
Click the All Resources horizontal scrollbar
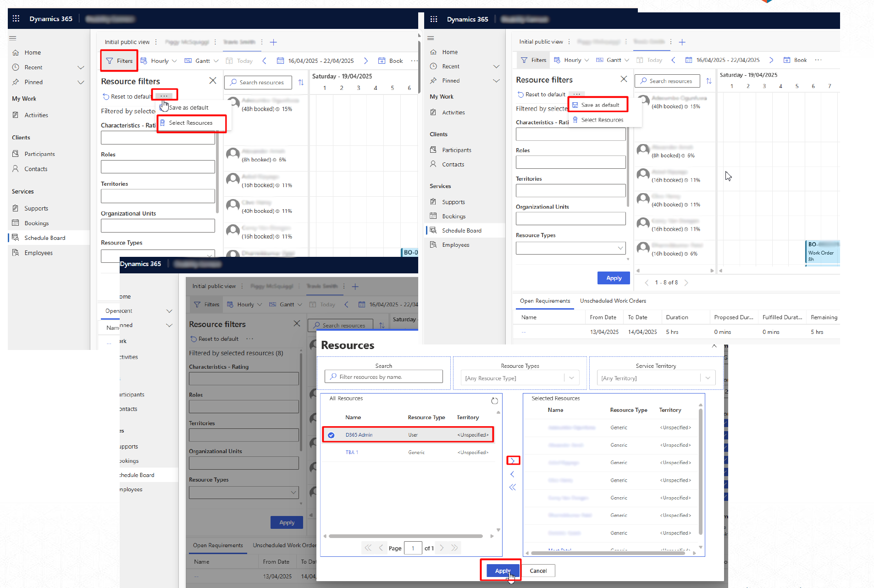click(x=405, y=536)
